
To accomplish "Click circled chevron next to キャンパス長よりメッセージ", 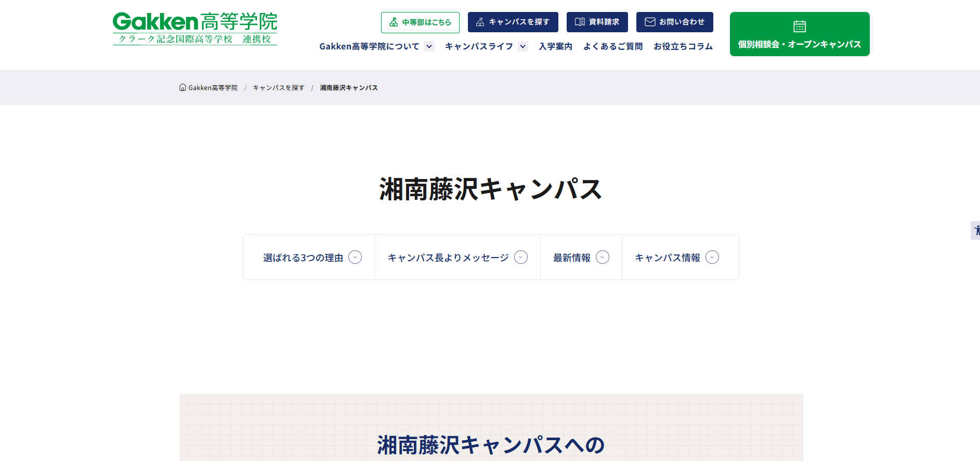I will [x=521, y=257].
